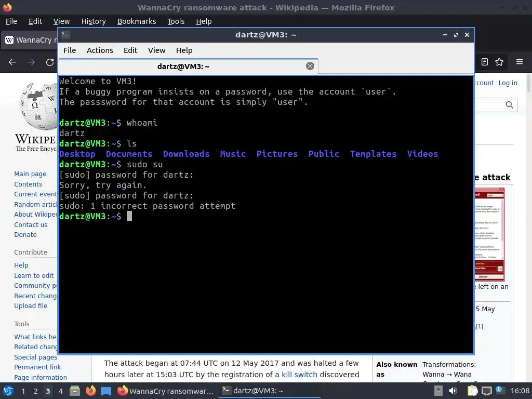
Task: Open the update notifier tray icon
Action: 499,390
